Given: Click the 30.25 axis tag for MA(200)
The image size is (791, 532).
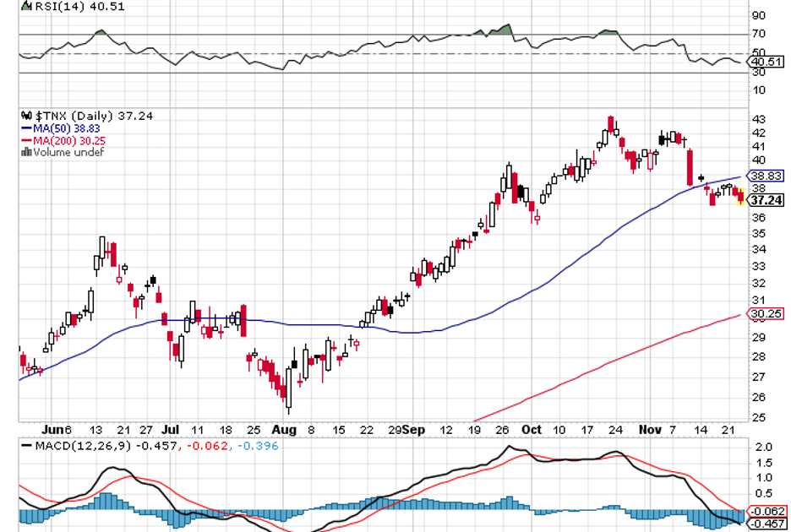Looking at the screenshot, I should click(766, 313).
